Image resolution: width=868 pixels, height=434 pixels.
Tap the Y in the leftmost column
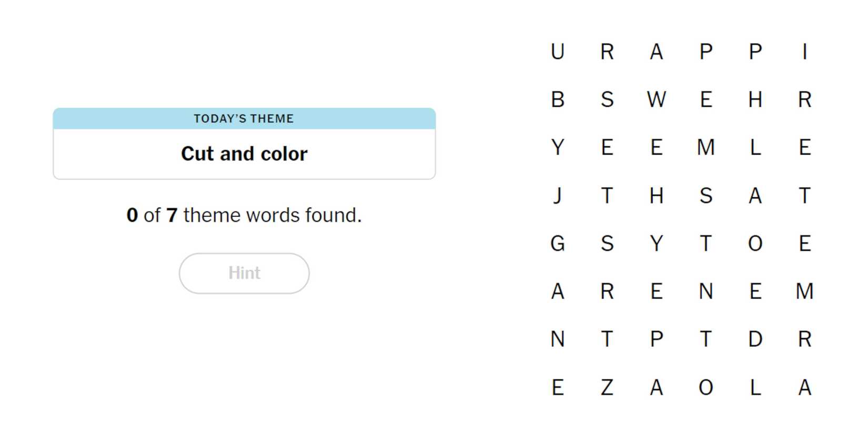point(558,147)
